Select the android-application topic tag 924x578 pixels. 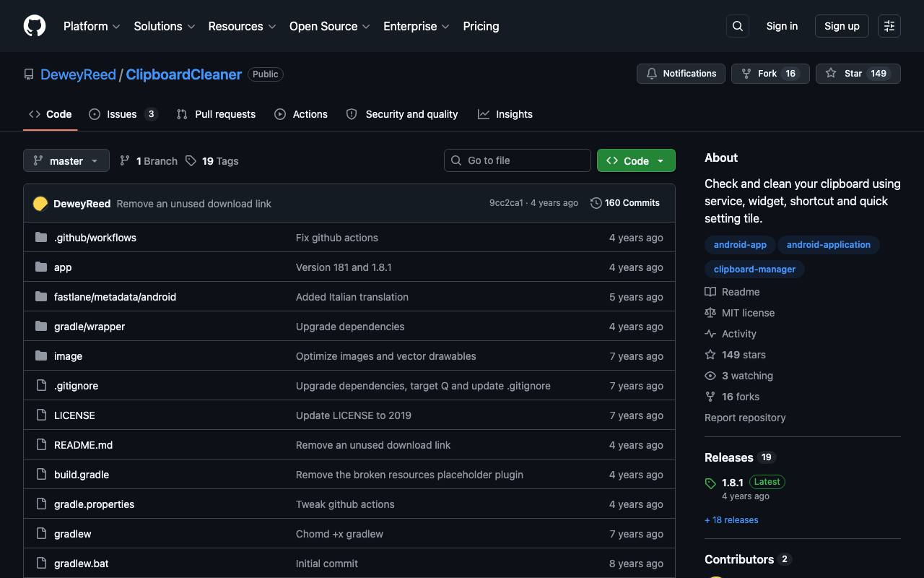[829, 245]
